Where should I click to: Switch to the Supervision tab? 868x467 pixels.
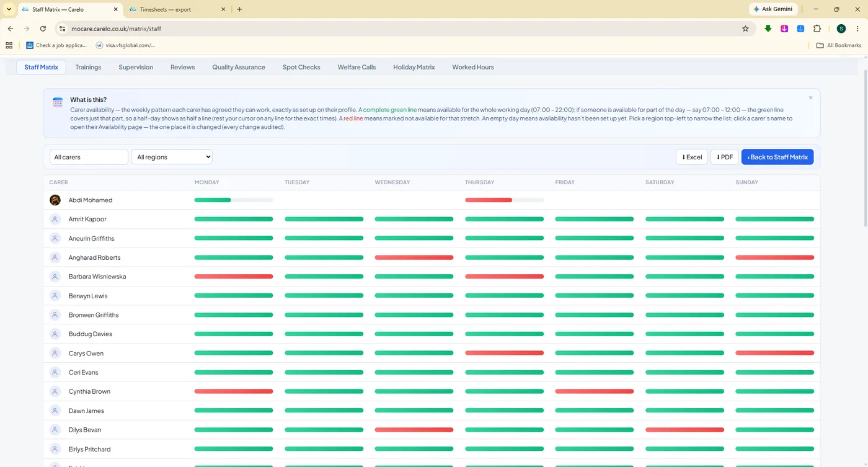pyautogui.click(x=136, y=67)
